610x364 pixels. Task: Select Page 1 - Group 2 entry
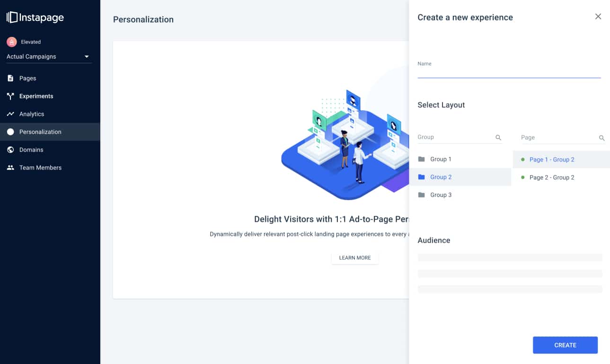[551, 160]
